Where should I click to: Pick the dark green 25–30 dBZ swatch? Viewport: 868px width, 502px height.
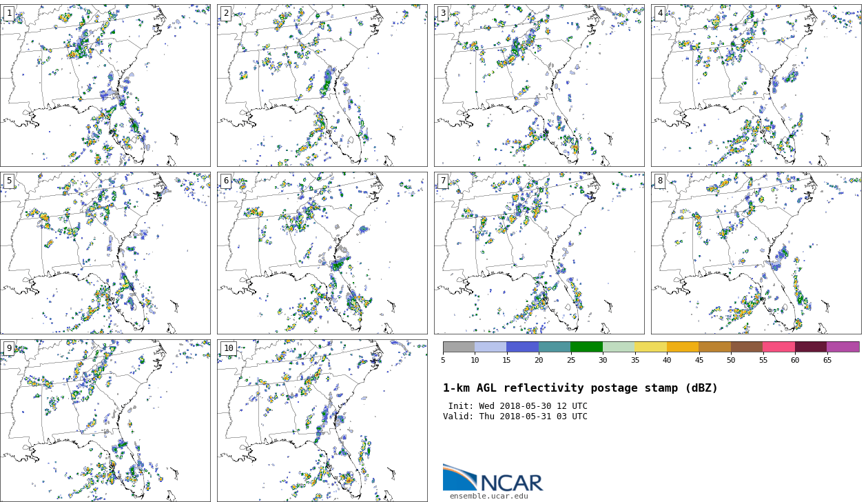coord(586,347)
